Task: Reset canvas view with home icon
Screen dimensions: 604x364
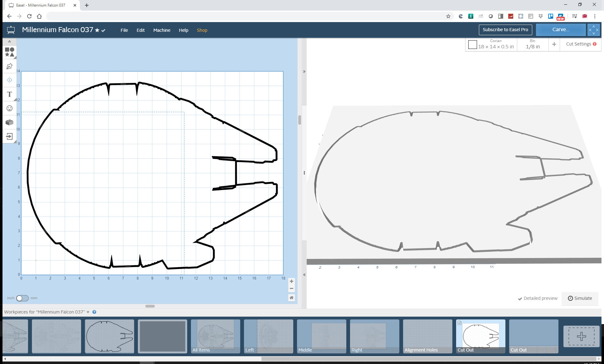Action: [x=291, y=298]
